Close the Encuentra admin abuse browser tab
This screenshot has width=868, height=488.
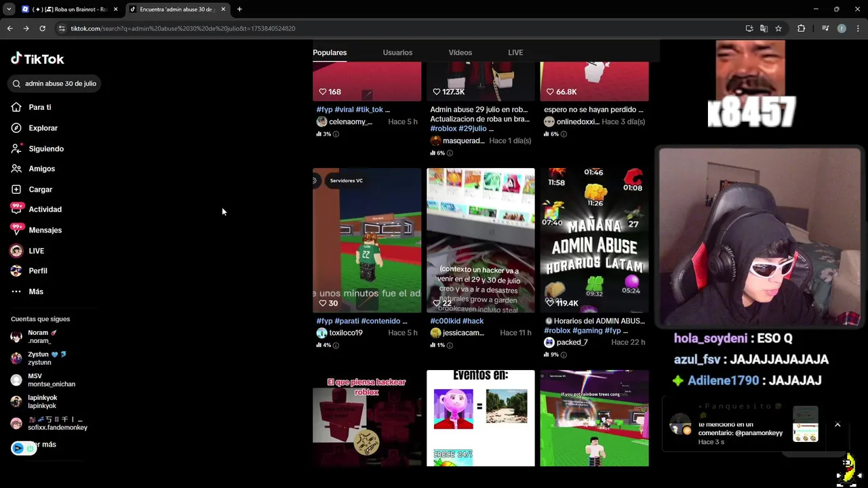223,9
